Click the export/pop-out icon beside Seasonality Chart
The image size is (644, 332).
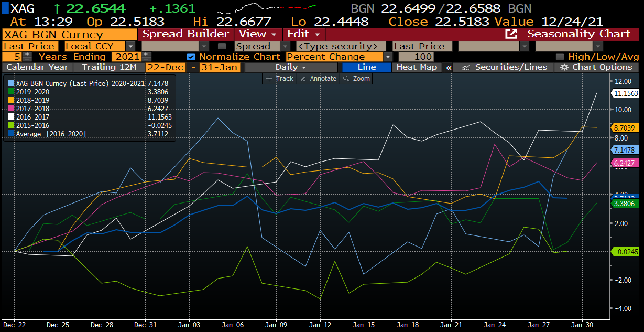point(511,34)
